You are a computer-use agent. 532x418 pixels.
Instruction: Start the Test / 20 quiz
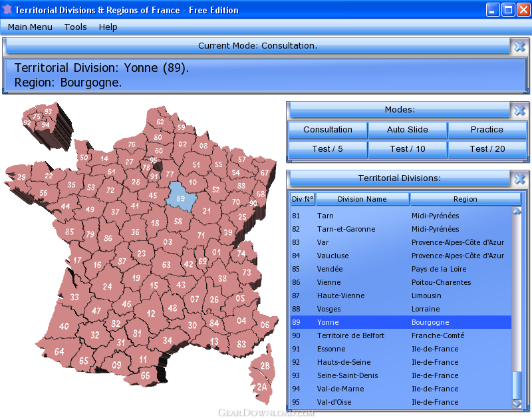point(487,149)
